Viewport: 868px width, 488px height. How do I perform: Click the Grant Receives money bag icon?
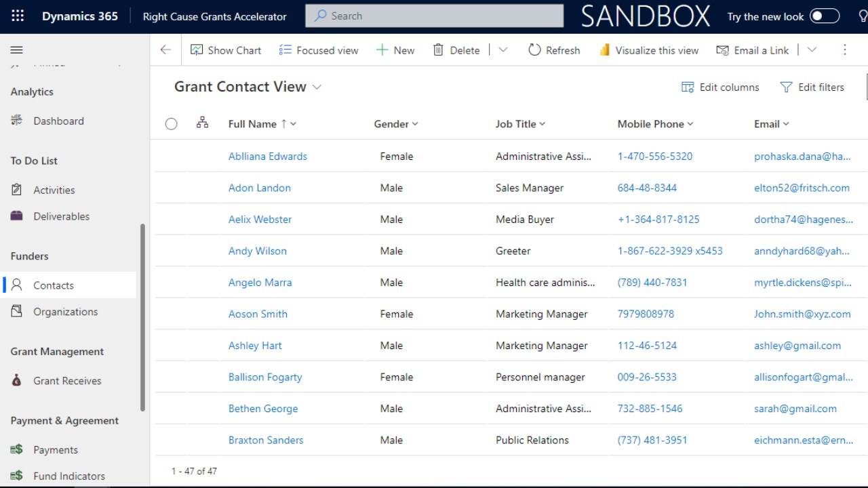(x=17, y=380)
